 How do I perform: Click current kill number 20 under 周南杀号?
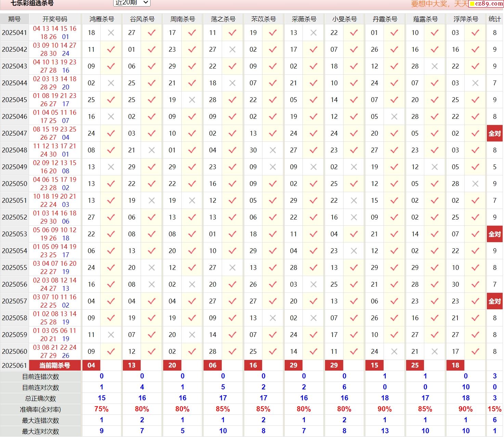point(172,365)
